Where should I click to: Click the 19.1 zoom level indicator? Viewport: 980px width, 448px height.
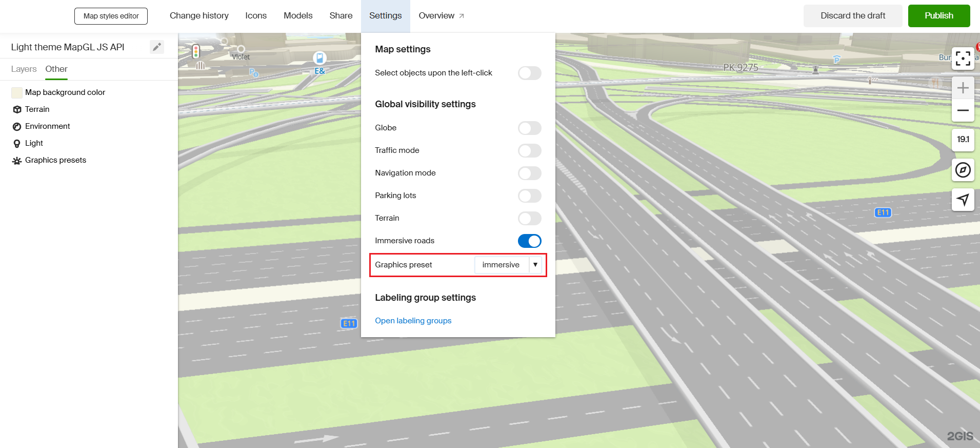[x=963, y=140]
